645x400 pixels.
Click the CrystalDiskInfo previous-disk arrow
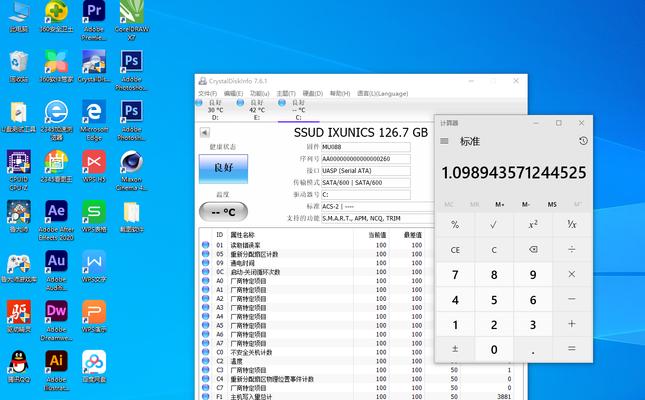204,133
